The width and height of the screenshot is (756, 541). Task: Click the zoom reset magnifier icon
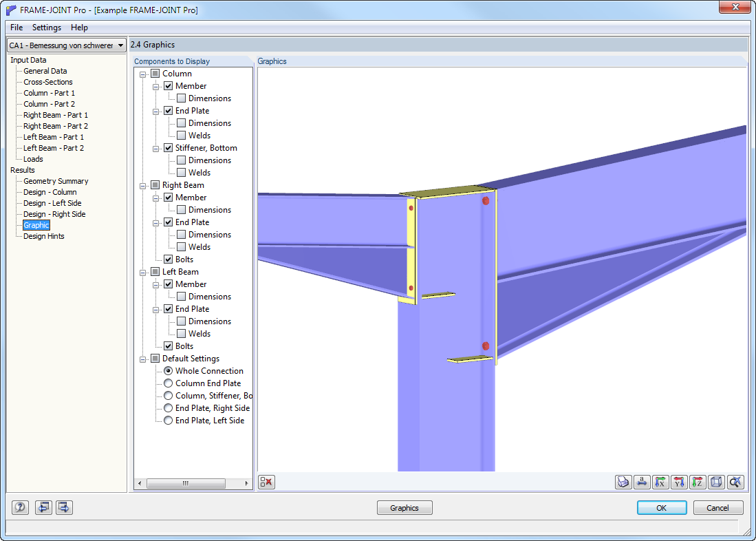coord(735,482)
